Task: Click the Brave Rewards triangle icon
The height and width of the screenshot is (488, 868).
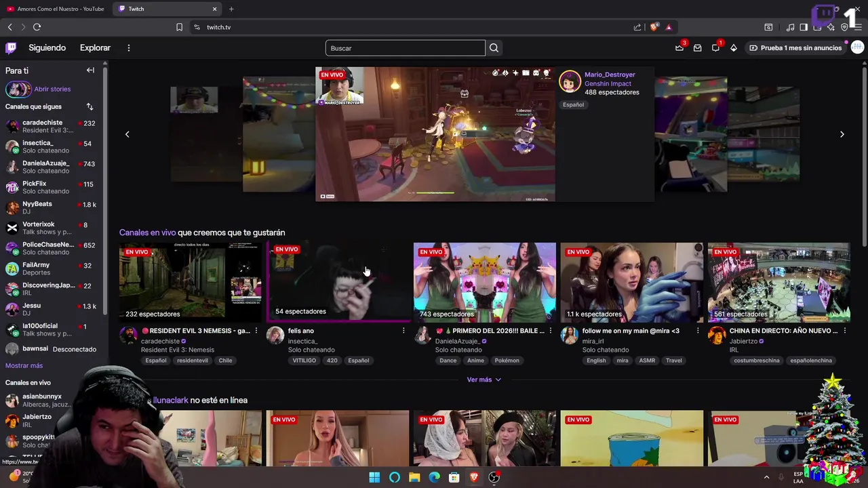Action: click(x=669, y=27)
